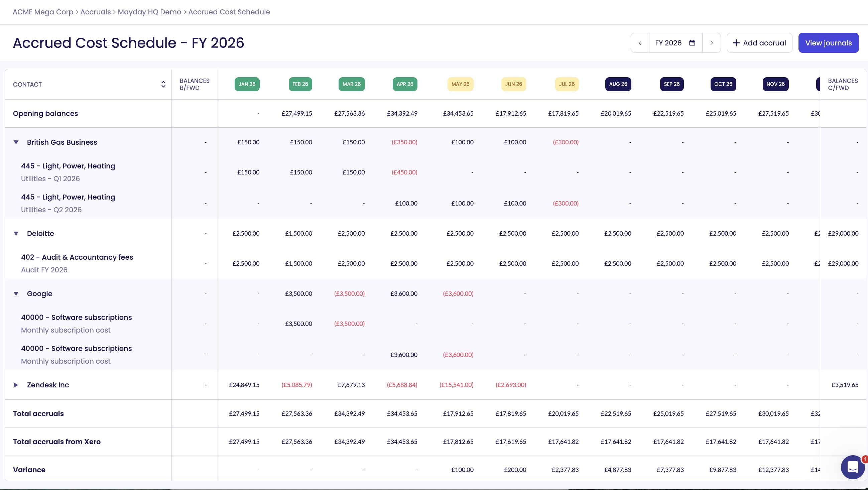Viewport: 868px width, 490px height.
Task: Click Variance JUL value £2,377.83
Action: point(565,470)
